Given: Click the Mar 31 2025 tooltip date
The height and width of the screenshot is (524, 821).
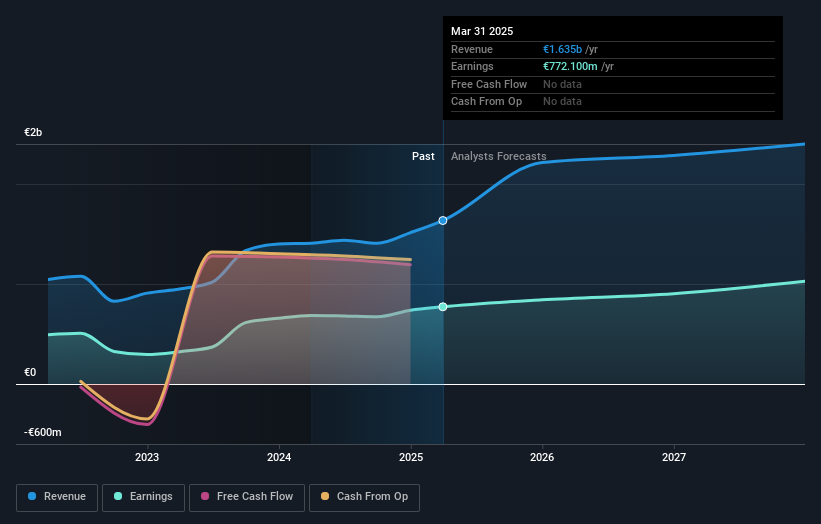Looking at the screenshot, I should click(x=482, y=31).
